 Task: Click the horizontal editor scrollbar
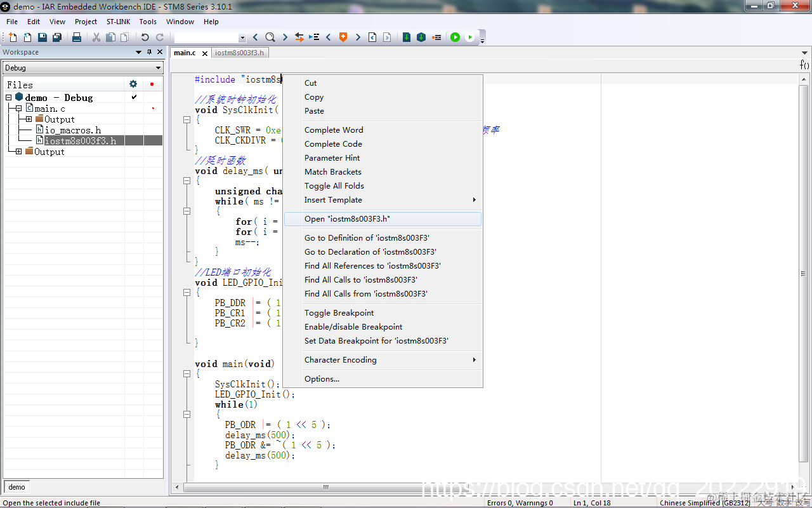(x=325, y=488)
